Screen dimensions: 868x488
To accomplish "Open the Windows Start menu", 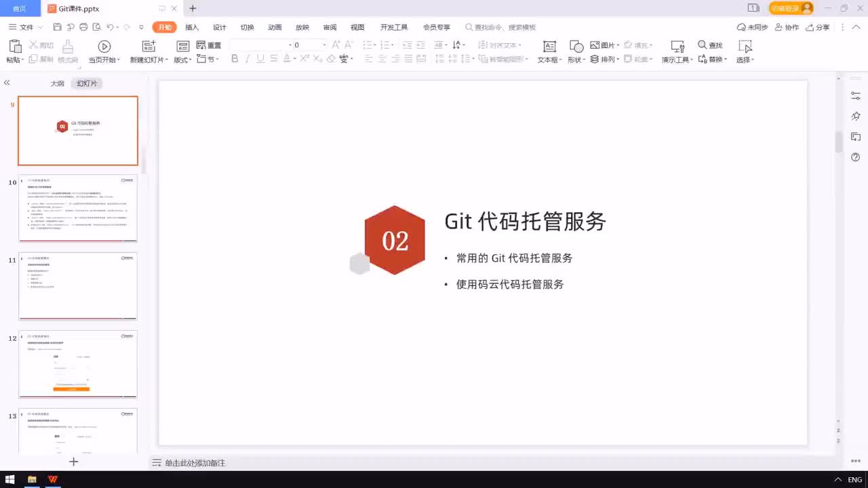I will 10,479.
